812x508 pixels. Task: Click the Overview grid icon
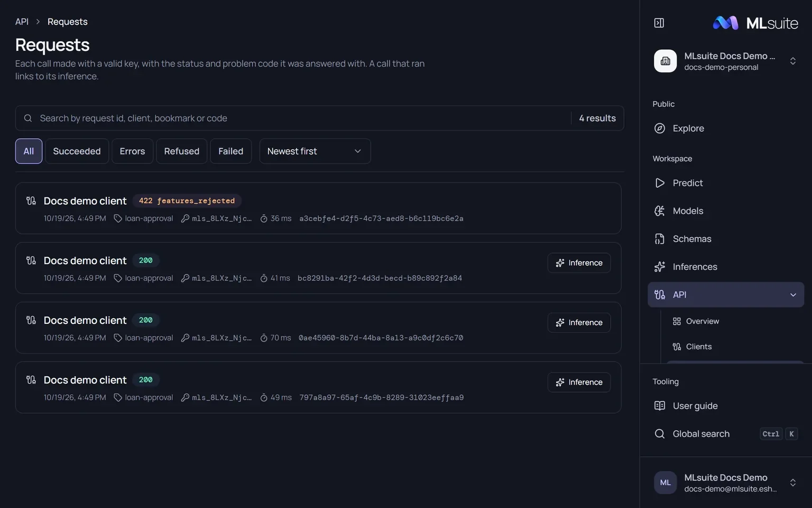click(677, 321)
